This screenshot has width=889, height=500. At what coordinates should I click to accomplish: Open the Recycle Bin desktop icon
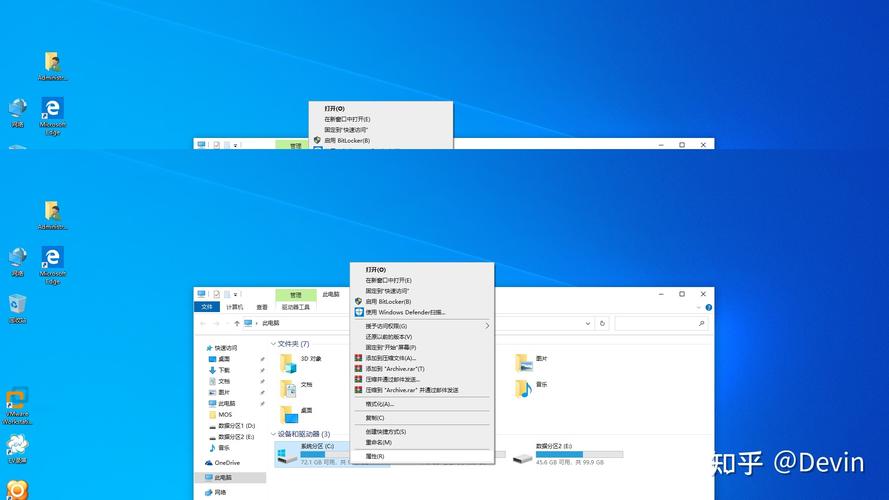(18, 308)
